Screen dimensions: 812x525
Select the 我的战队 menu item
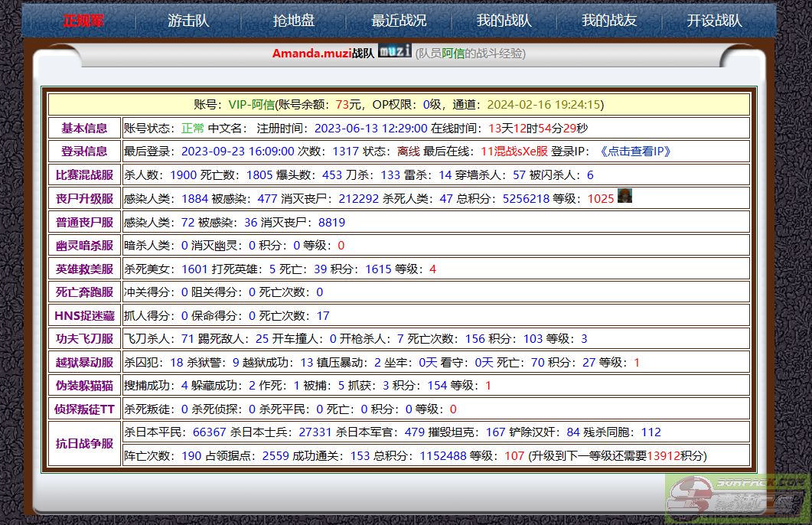(504, 21)
